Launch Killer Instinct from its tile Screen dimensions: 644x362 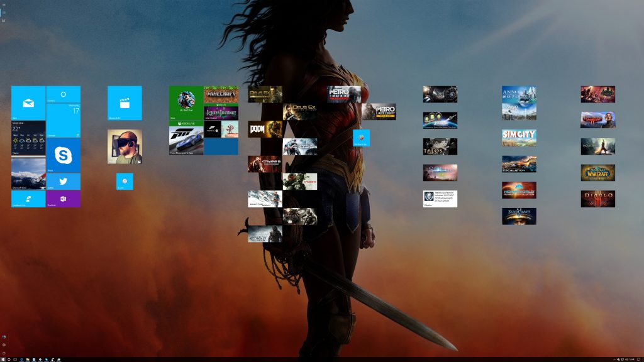click(221, 112)
